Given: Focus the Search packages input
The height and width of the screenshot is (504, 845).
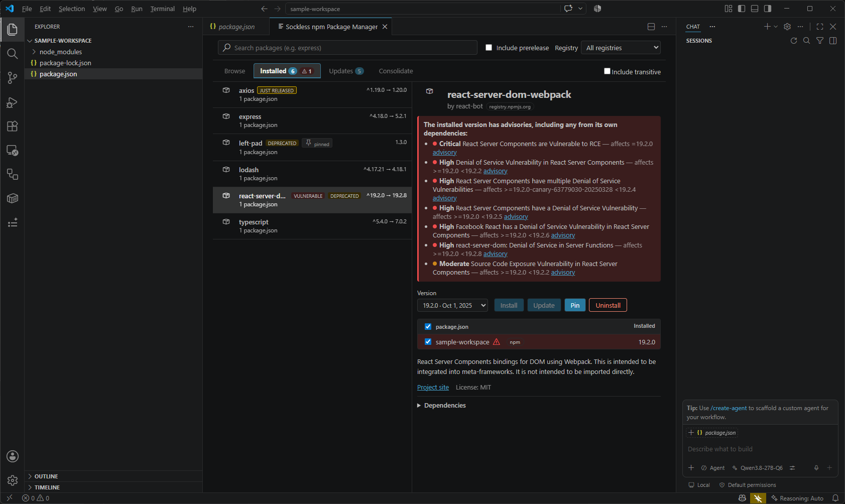Looking at the screenshot, I should point(347,48).
